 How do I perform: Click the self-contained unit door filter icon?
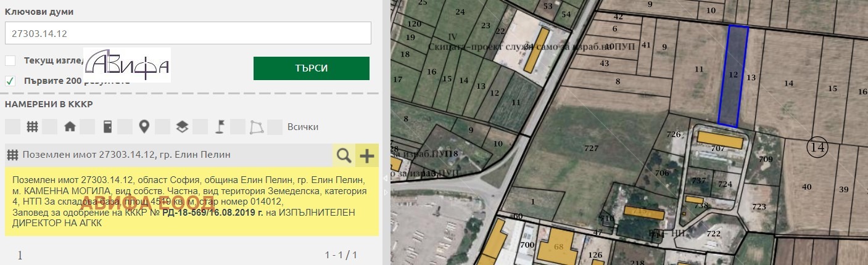point(107,127)
